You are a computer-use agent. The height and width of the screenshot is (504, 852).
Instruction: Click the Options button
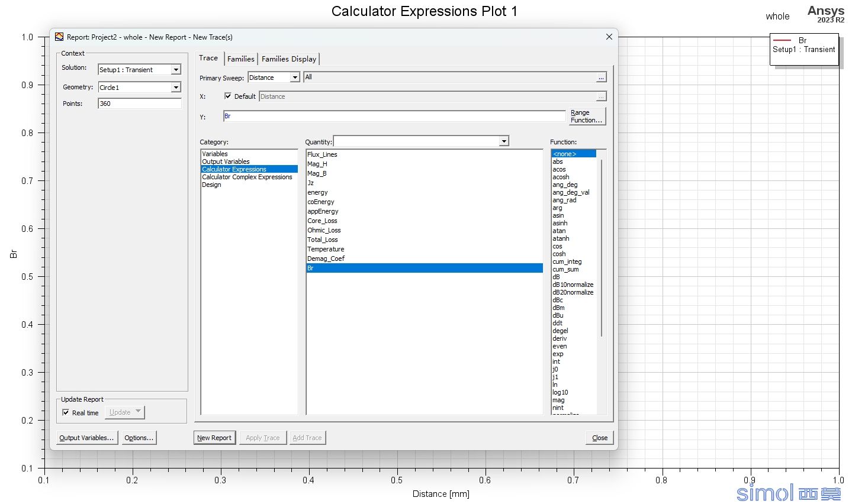click(x=139, y=438)
